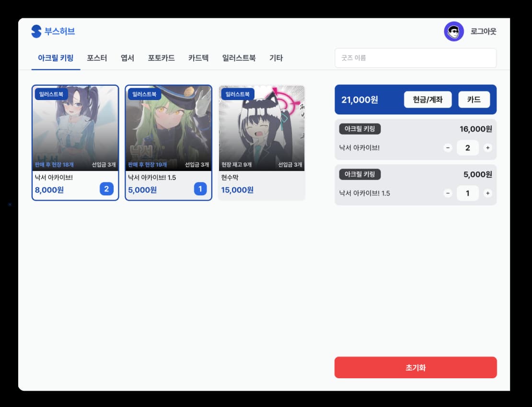This screenshot has height=407, width=532.
Task: Open the 카드텍 tab
Action: (x=198, y=58)
